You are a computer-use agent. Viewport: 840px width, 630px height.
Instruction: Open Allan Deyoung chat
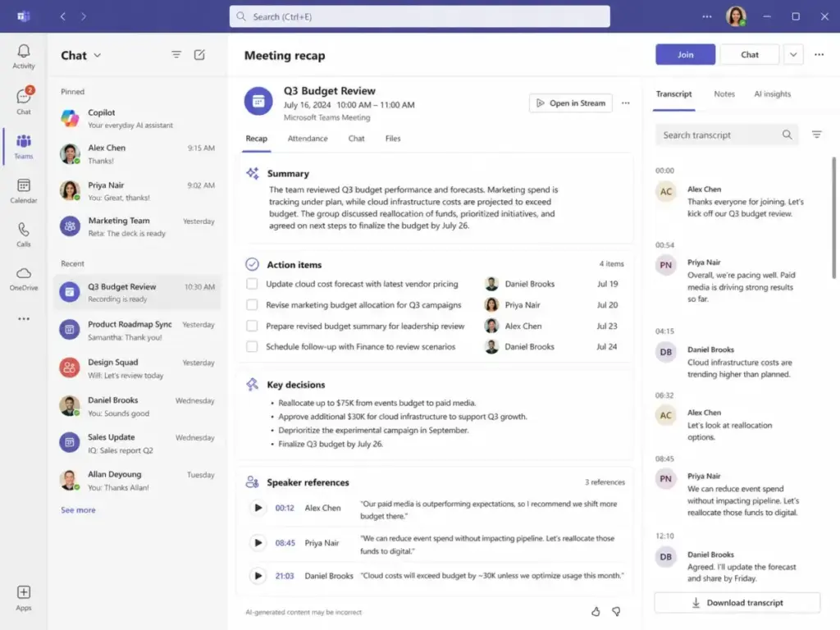pyautogui.click(x=137, y=481)
